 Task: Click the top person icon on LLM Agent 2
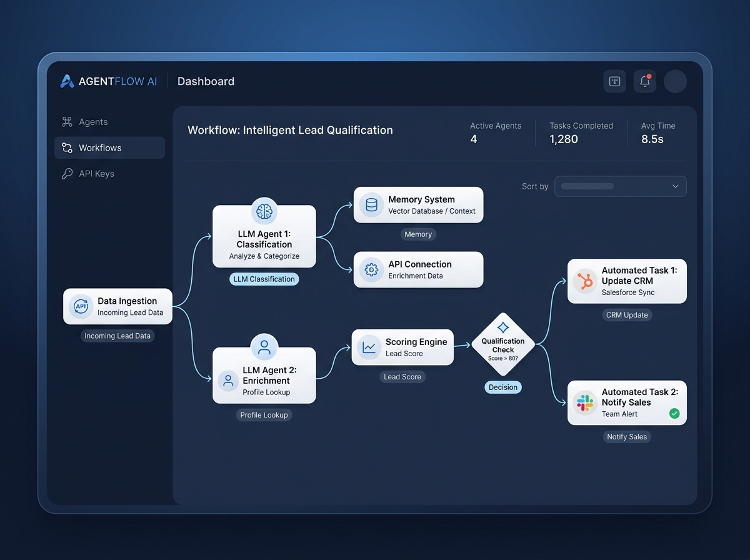[x=264, y=347]
